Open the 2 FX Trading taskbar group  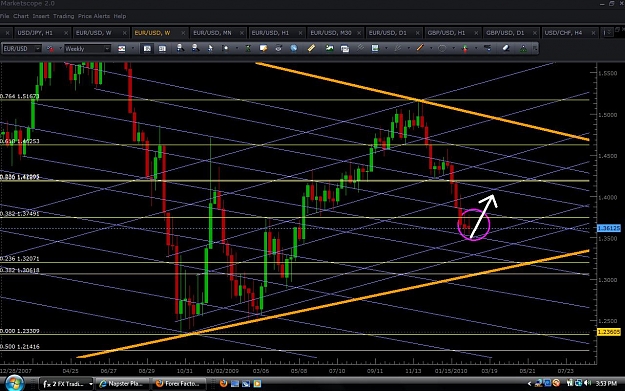(x=67, y=384)
